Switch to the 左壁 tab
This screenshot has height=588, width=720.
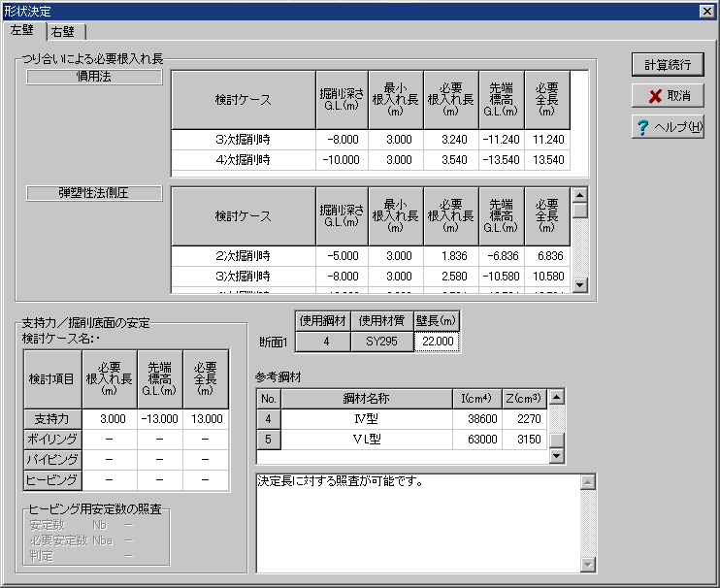point(23,31)
